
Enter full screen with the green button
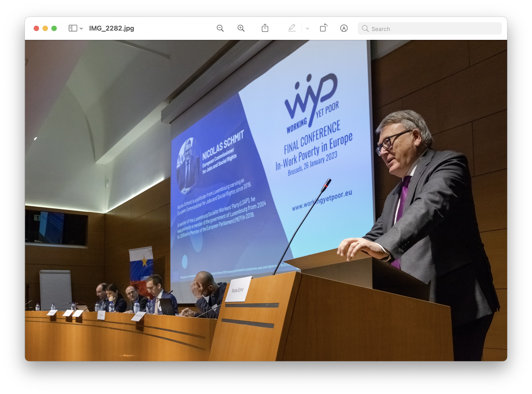(x=54, y=28)
